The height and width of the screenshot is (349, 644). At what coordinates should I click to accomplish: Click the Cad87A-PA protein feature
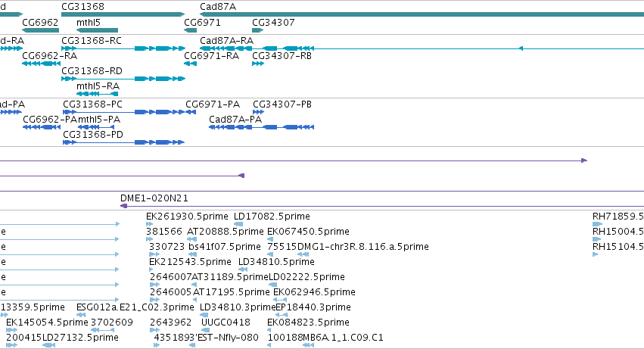coord(262,127)
